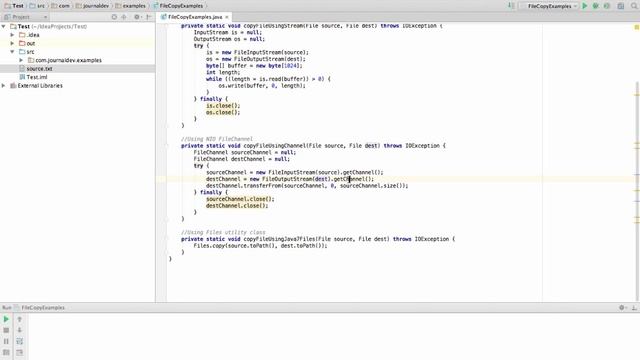Select Test.iml in project tree

[x=33, y=77]
